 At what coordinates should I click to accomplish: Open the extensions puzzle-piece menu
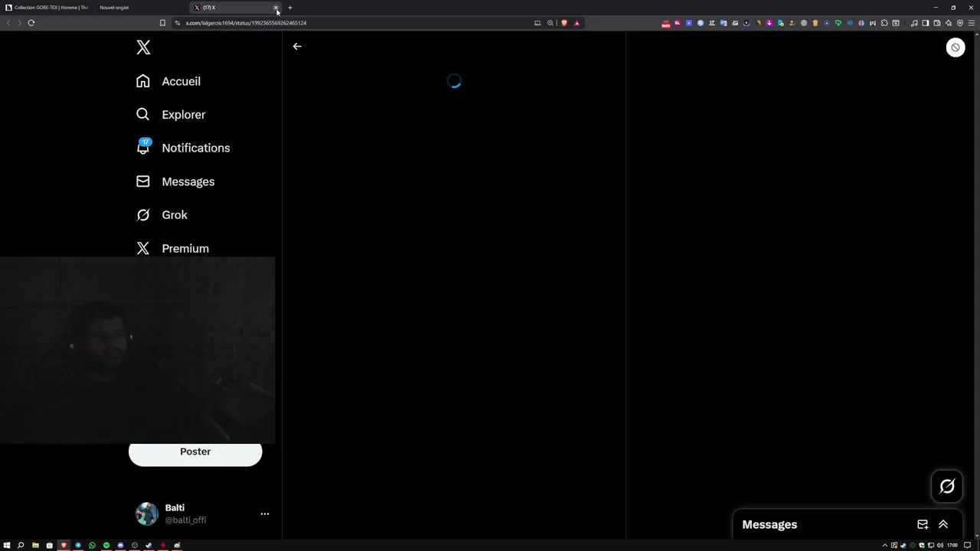tap(884, 23)
